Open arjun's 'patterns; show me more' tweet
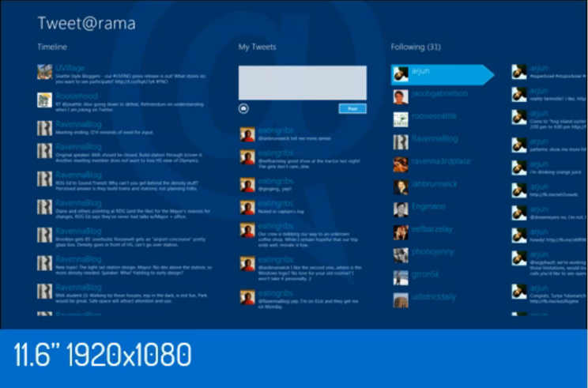Screen dimensions: 588x388 click(x=549, y=145)
